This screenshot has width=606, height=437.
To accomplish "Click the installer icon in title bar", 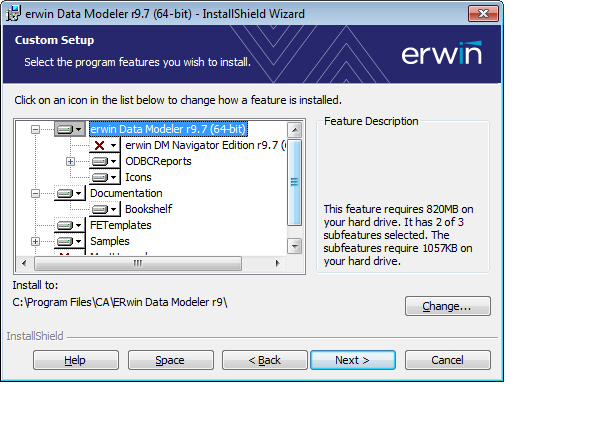I will 13,14.
